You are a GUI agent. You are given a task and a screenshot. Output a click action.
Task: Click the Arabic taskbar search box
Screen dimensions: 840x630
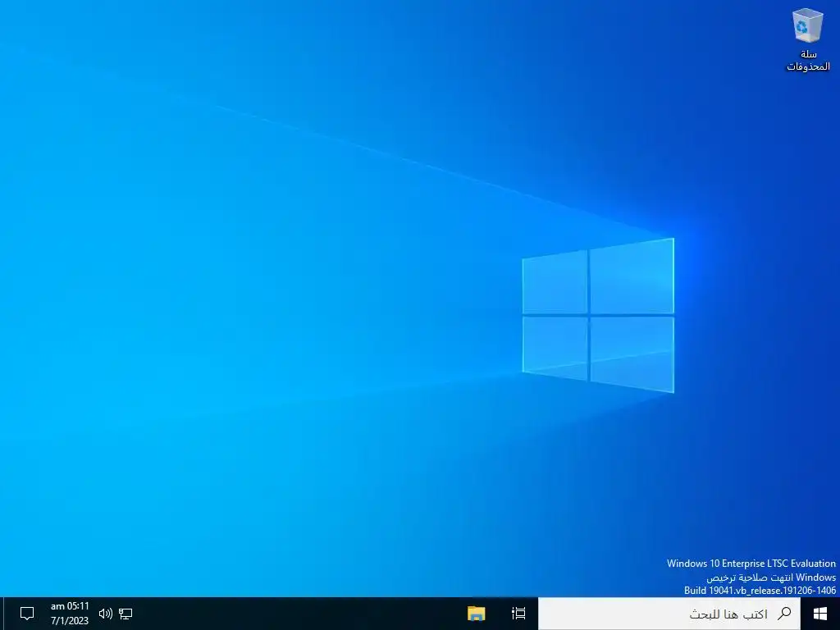(669, 614)
